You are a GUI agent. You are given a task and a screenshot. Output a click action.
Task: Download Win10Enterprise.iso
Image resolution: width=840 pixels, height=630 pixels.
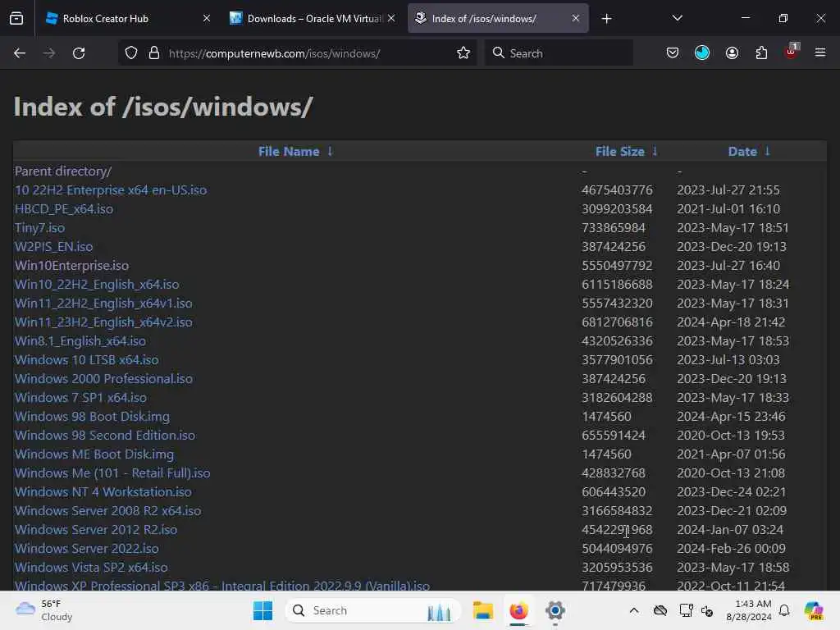(x=72, y=266)
